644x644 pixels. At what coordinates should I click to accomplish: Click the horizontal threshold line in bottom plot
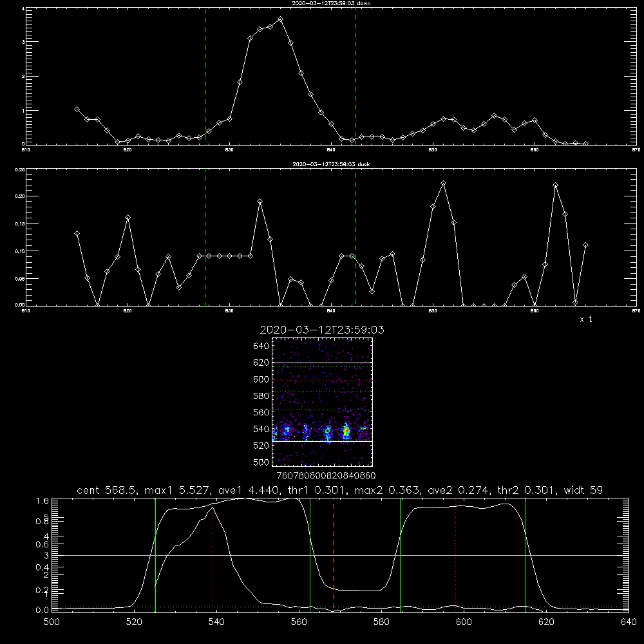coord(340,555)
